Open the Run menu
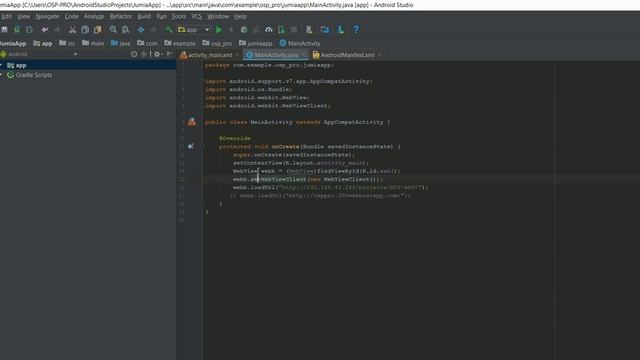This screenshot has height=360, width=640. point(161,16)
